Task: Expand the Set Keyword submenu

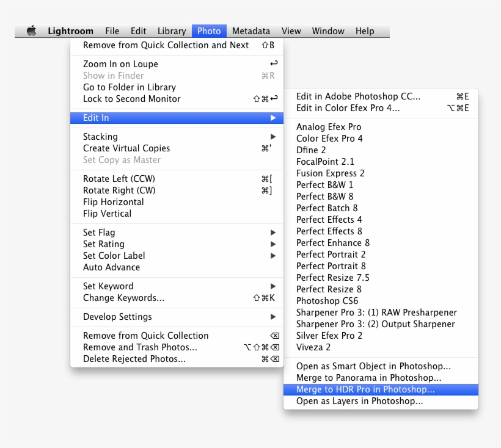Action: click(x=177, y=286)
